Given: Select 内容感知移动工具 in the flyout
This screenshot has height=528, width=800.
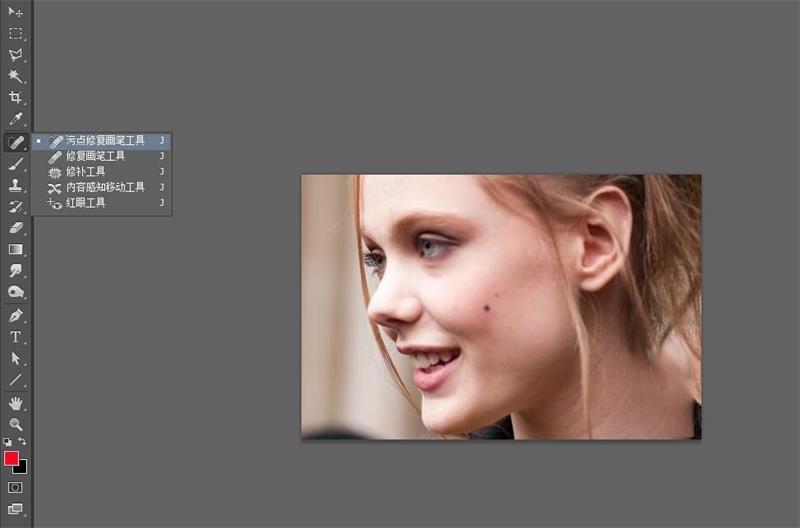Looking at the screenshot, I should [105, 187].
